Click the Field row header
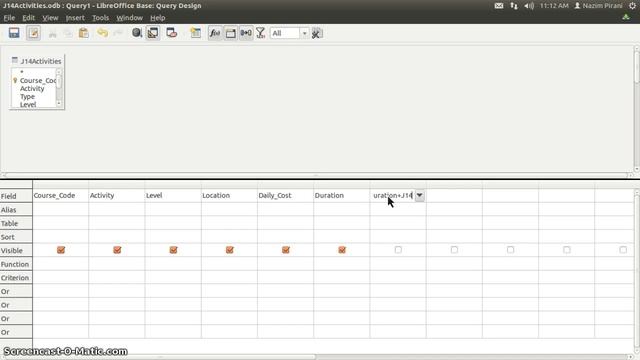Viewport: 640px width, 360px height. click(16, 196)
